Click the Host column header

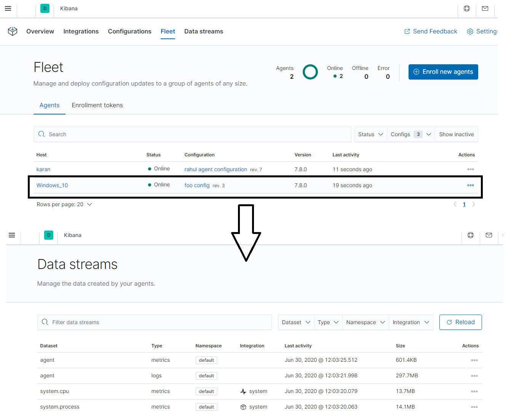(42, 155)
